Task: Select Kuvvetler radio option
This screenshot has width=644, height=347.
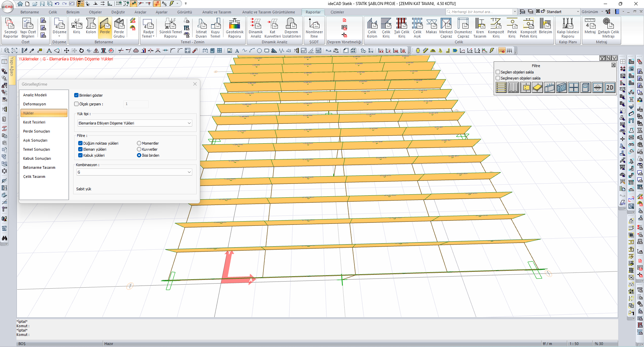Action: (139, 149)
